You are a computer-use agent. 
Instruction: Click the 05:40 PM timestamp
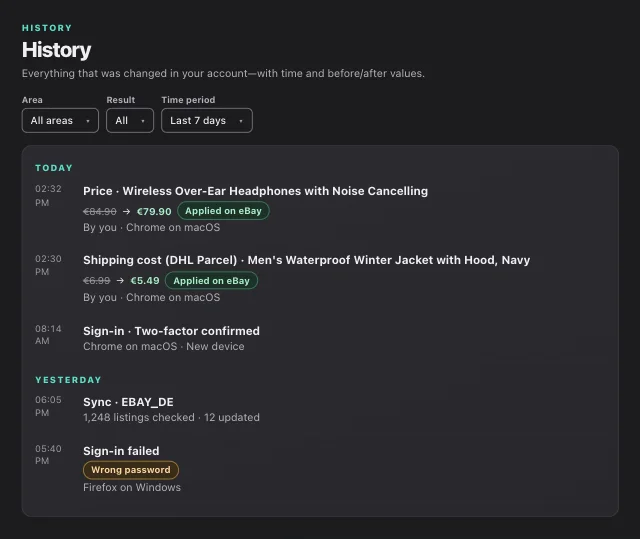[48, 455]
